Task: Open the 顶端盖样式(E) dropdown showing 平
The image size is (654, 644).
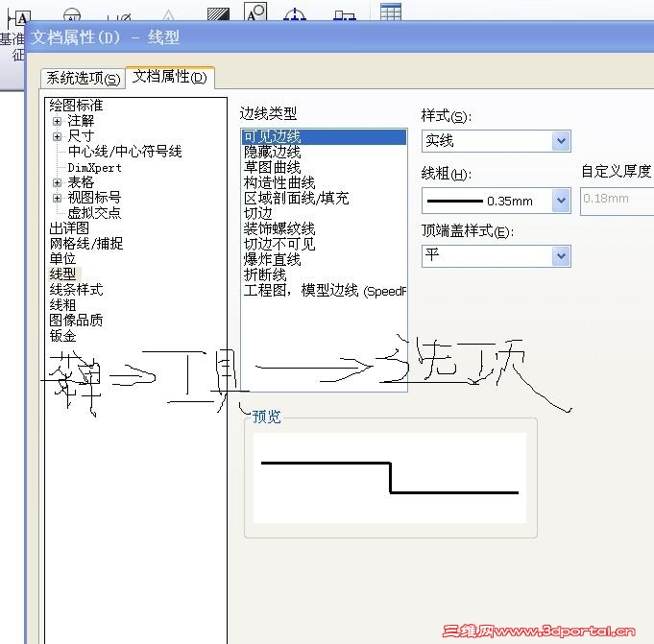Action: (496, 255)
